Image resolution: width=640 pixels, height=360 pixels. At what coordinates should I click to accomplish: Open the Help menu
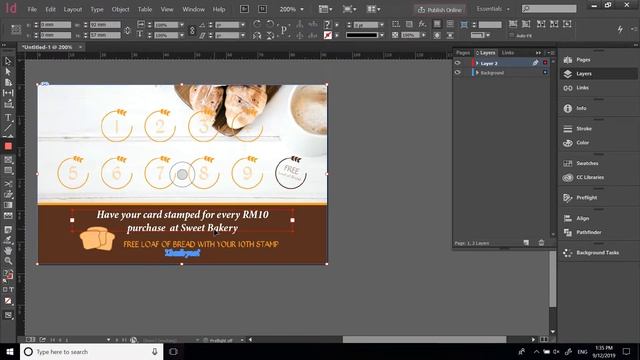coord(219,9)
